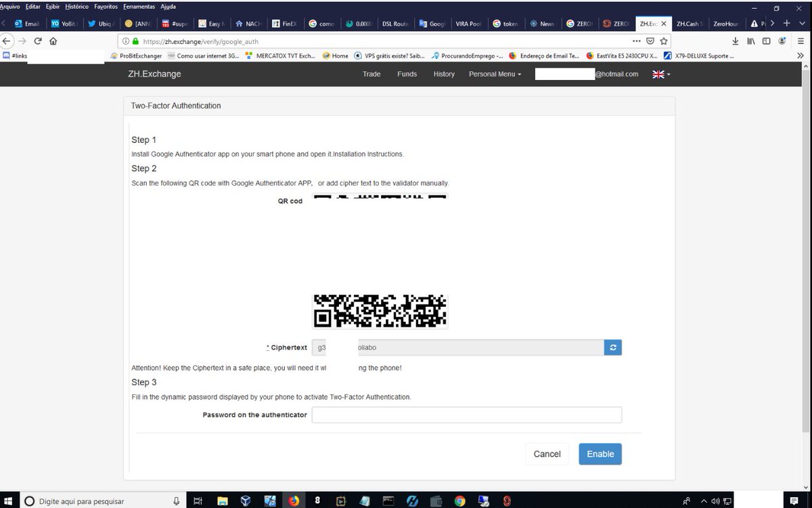The height and width of the screenshot is (508, 812).
Task: Open the page actions three-dot menu
Action: tap(636, 41)
